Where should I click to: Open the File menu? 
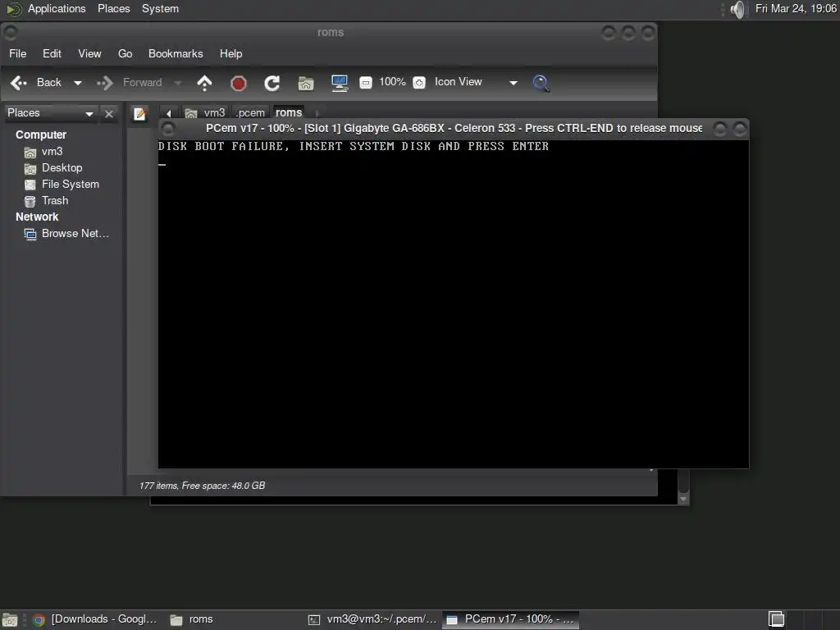point(18,53)
